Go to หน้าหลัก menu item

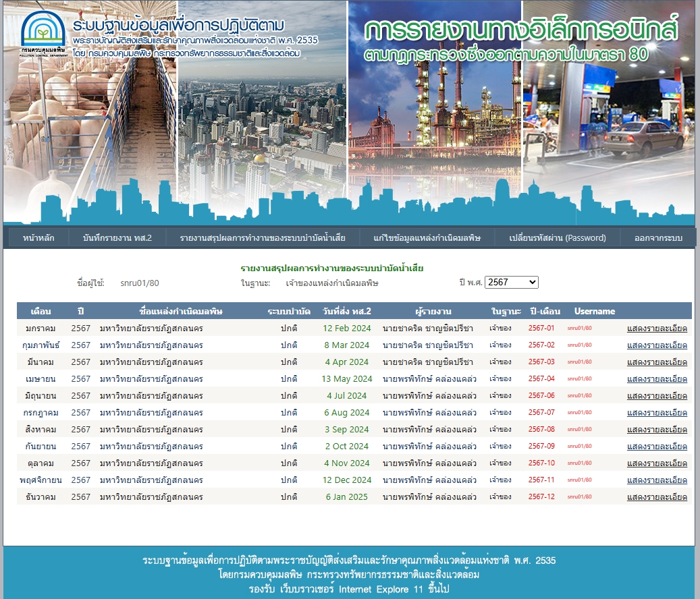click(x=38, y=238)
